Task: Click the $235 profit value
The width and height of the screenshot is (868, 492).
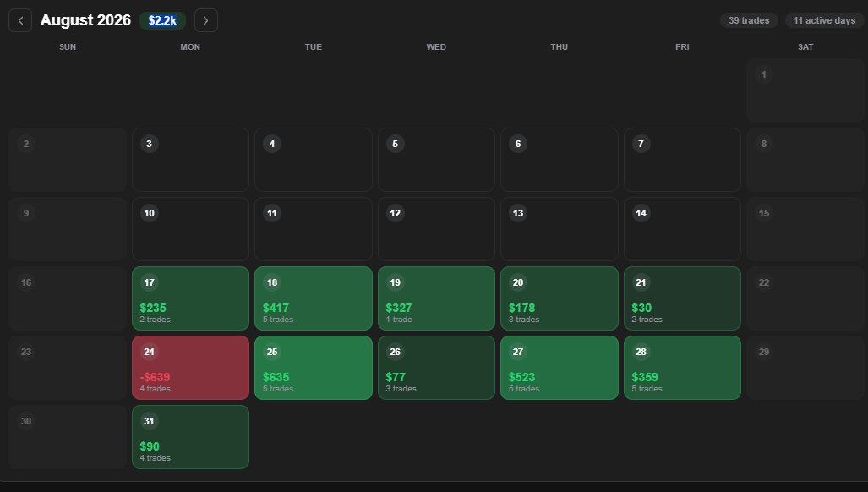Action: point(153,308)
